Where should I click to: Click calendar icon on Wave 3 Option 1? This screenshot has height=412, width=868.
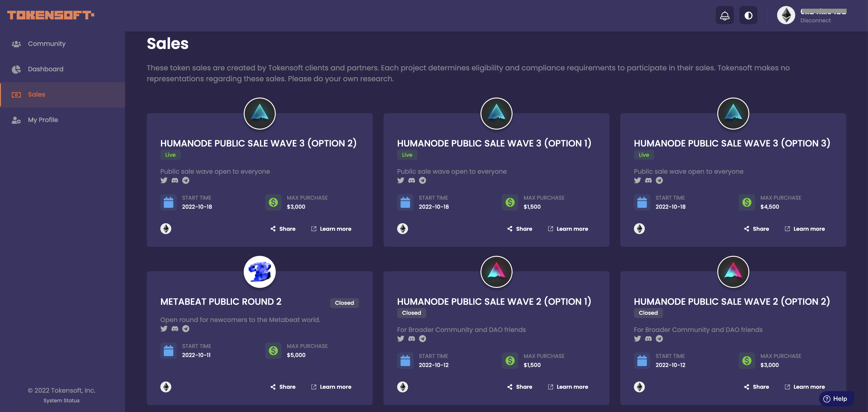405,202
